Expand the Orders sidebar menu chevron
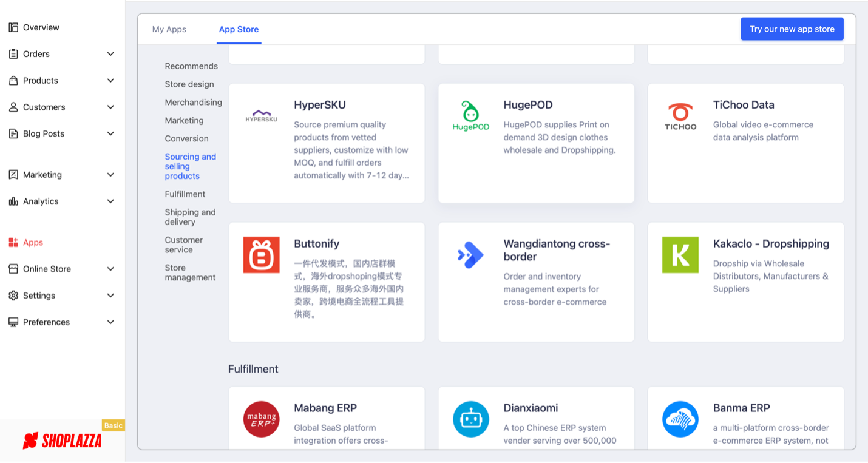This screenshot has width=868, height=463. [x=110, y=54]
